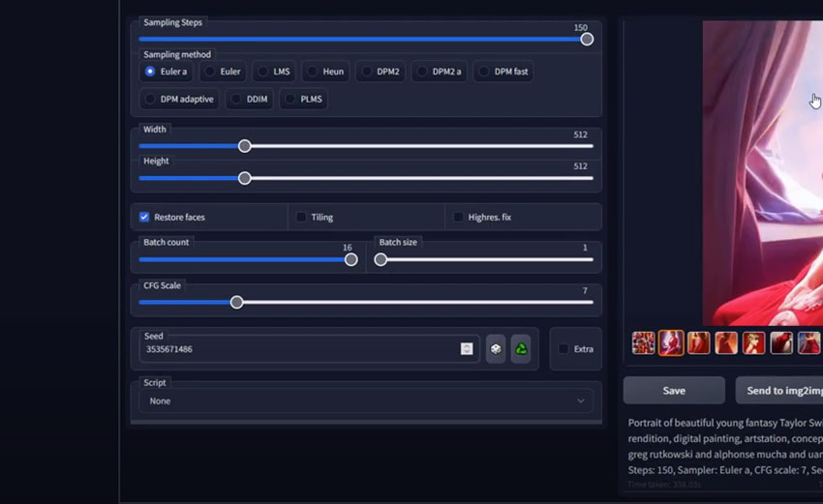Click Height slider handle
The height and width of the screenshot is (504, 823).
[x=244, y=178]
